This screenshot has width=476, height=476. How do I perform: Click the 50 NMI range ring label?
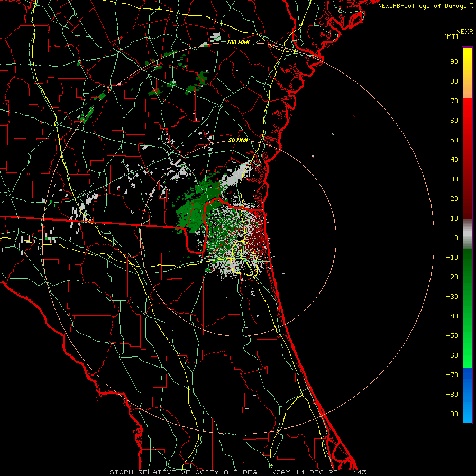238,140
